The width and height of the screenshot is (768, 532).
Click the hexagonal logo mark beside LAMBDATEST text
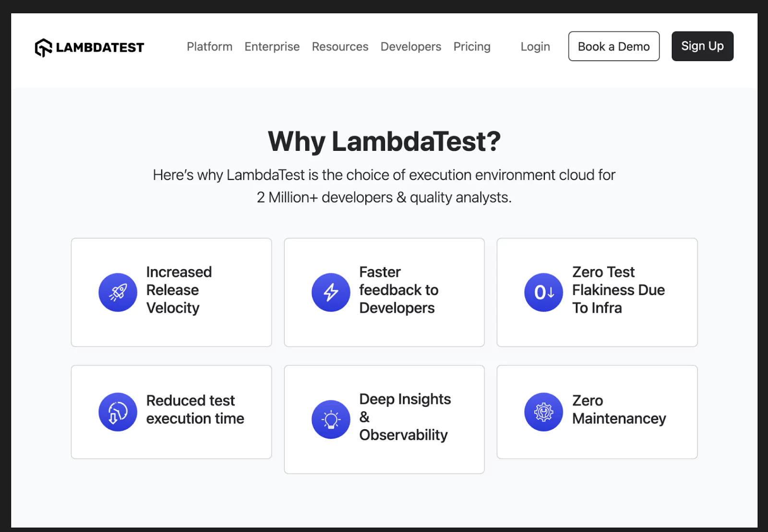click(43, 47)
